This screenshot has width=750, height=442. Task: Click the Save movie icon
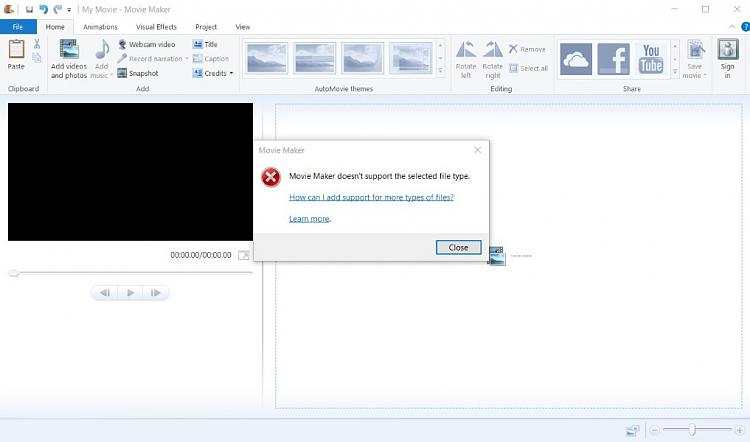pos(695,51)
